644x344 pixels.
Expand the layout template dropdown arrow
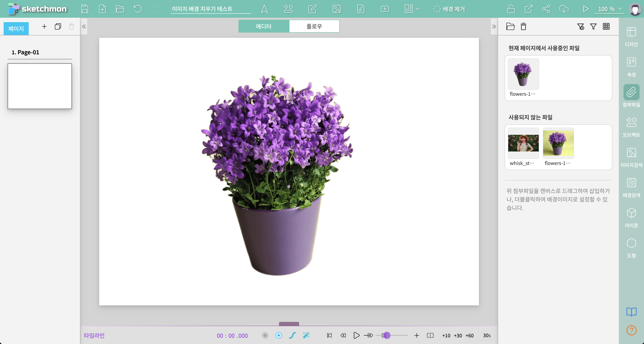tap(418, 9)
